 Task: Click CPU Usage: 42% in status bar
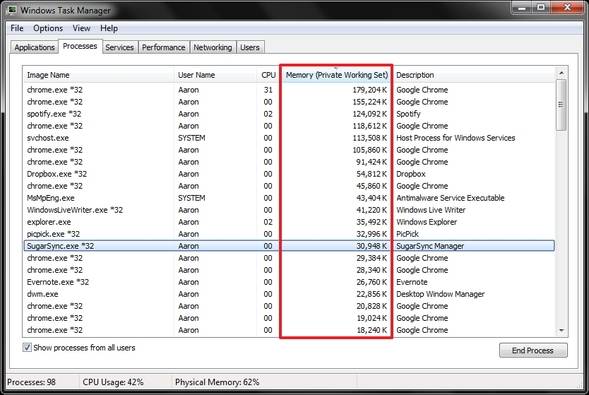113,382
